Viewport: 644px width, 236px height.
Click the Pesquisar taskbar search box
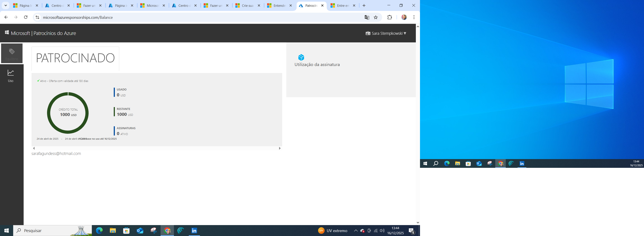pos(53,231)
